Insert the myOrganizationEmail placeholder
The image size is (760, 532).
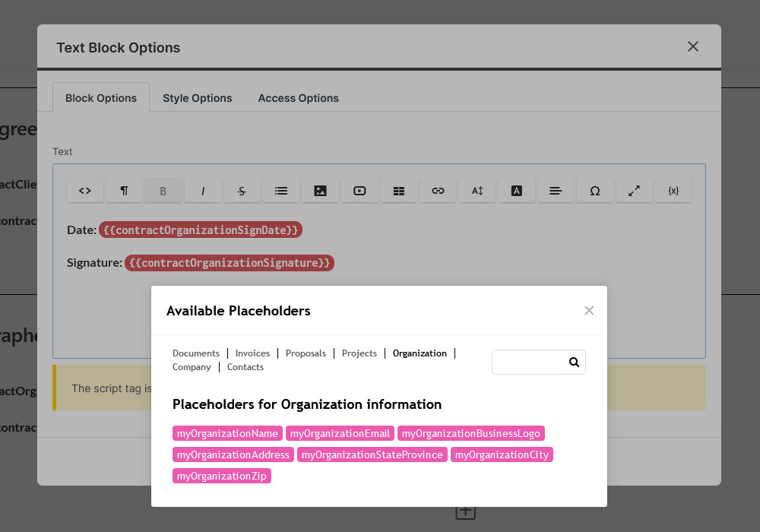(x=340, y=433)
